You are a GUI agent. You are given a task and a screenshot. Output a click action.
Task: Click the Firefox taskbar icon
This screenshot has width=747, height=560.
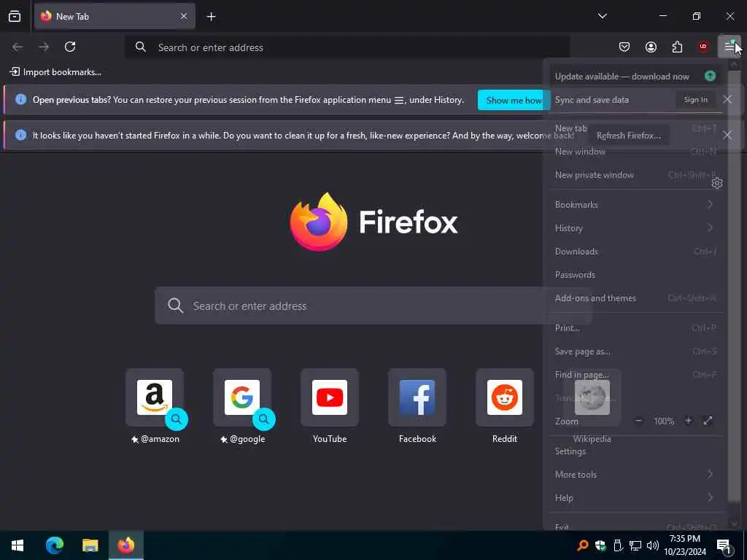126,545
